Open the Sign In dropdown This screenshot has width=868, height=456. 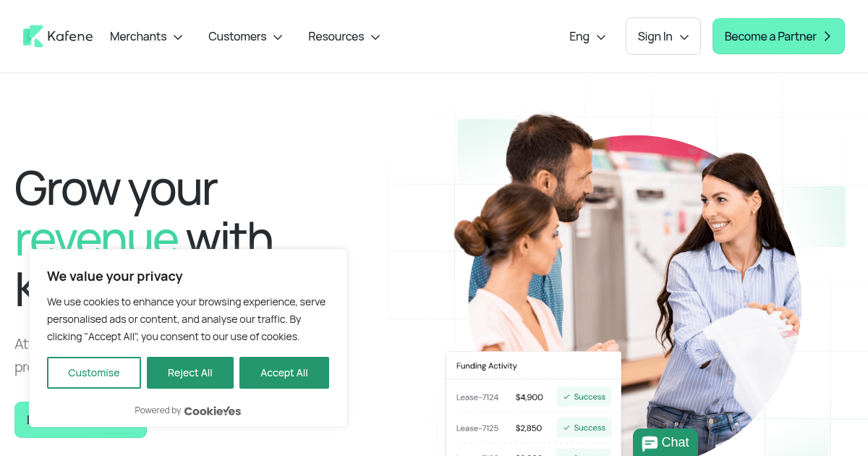coord(663,36)
